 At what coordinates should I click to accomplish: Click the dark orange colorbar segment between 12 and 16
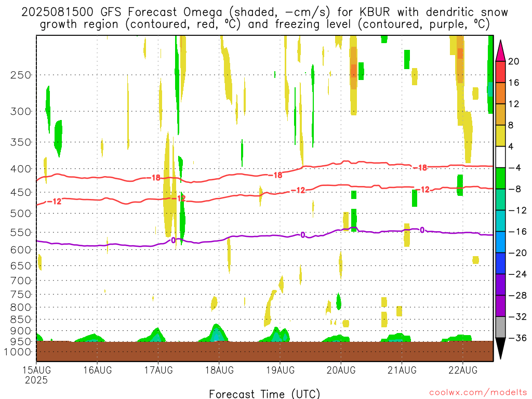500,93
